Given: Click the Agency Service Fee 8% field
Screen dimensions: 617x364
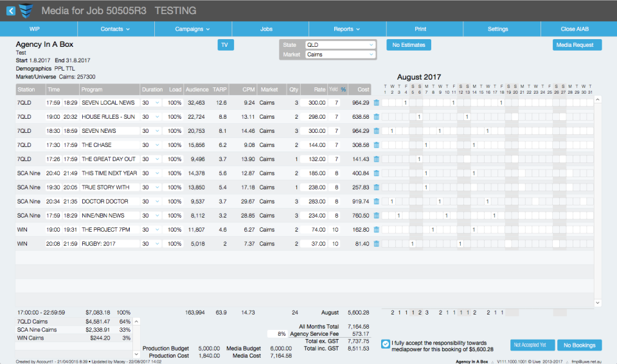Looking at the screenshot, I should pos(278,334).
